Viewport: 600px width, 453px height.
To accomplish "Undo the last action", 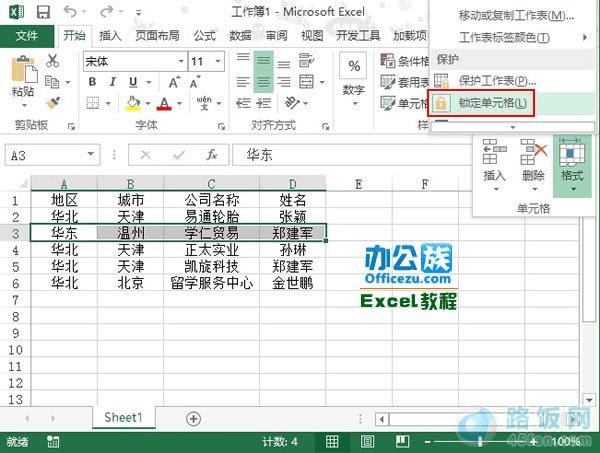I will 70,12.
